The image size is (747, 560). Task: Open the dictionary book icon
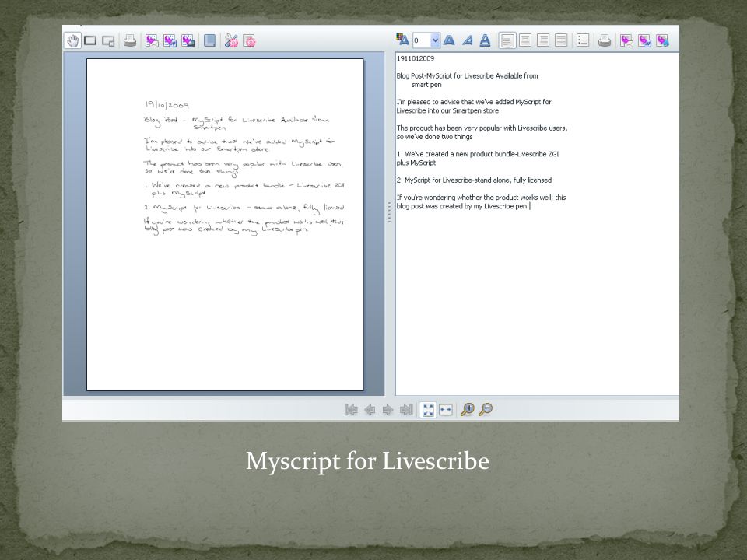coord(209,41)
